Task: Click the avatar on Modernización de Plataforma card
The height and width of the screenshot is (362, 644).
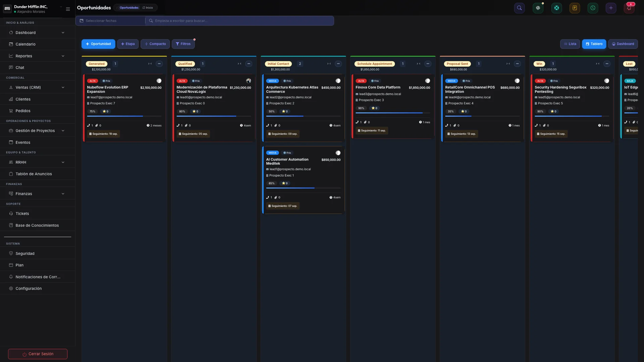Action: 249,81
